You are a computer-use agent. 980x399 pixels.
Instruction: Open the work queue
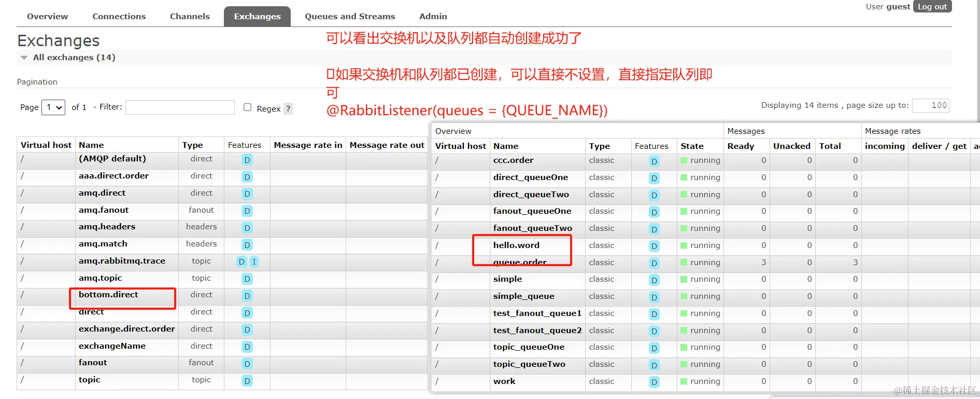click(x=504, y=381)
